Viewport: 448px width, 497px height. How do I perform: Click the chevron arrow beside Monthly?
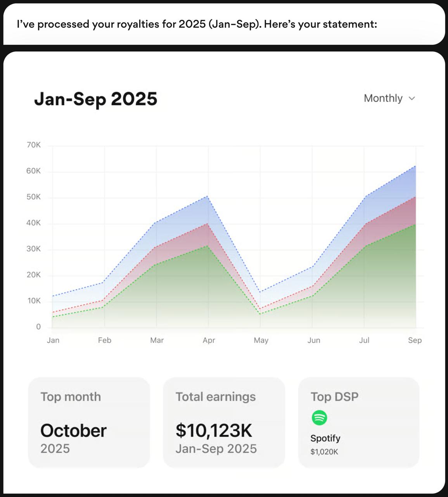pyautogui.click(x=412, y=99)
